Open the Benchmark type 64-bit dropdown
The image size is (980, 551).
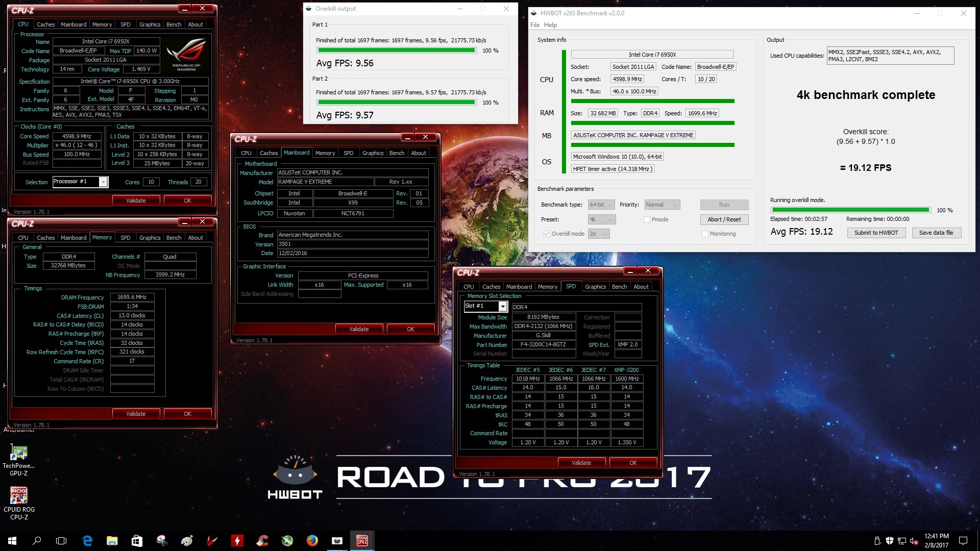point(601,205)
